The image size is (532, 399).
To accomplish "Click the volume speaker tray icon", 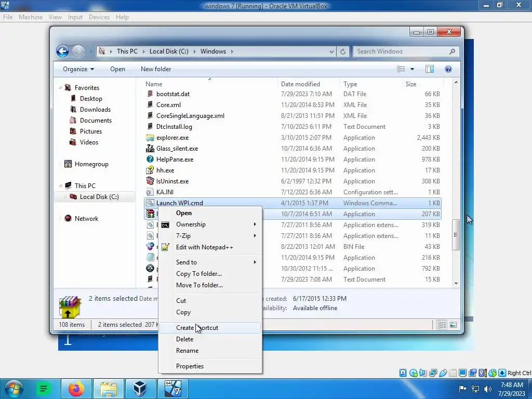I will (488, 389).
